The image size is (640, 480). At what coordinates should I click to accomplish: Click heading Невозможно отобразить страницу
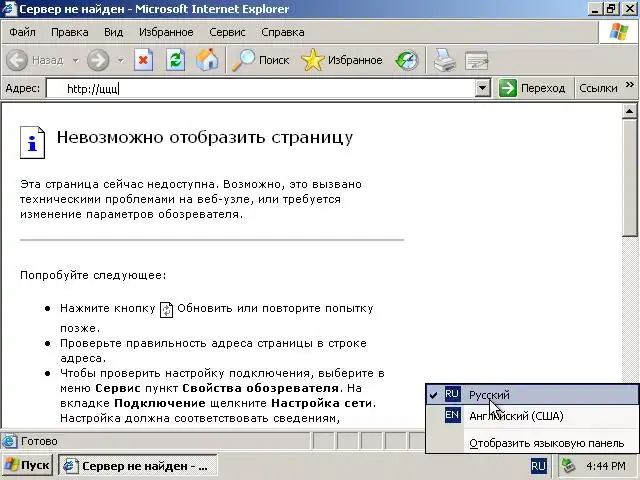tap(205, 138)
